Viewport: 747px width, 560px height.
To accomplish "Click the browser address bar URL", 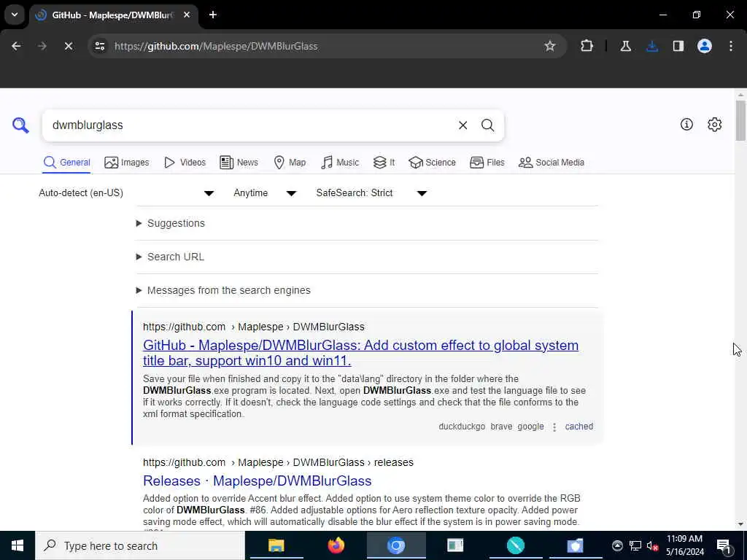I will coord(216,46).
